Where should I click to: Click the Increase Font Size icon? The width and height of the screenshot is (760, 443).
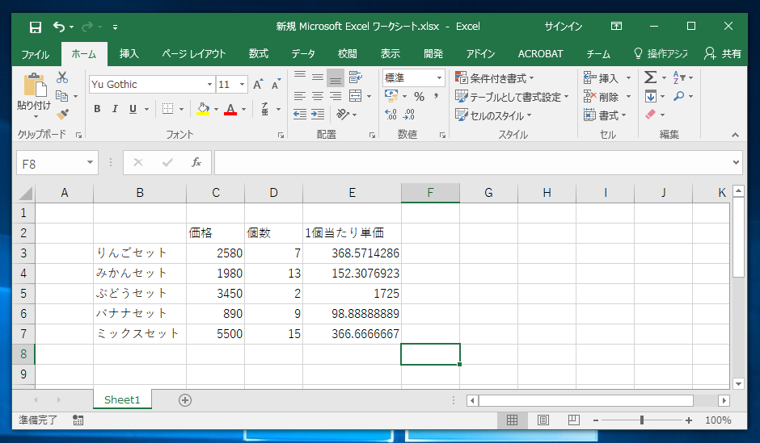click(258, 85)
